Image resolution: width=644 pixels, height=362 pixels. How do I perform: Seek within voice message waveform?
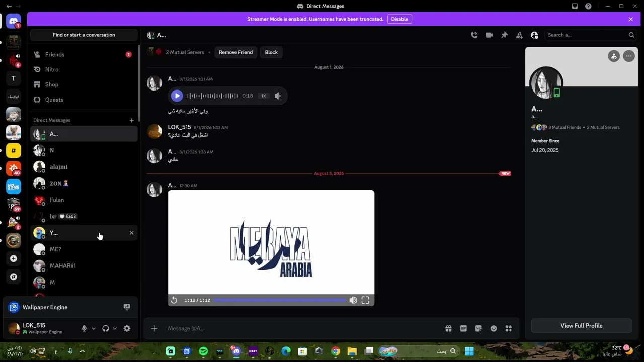(212, 96)
